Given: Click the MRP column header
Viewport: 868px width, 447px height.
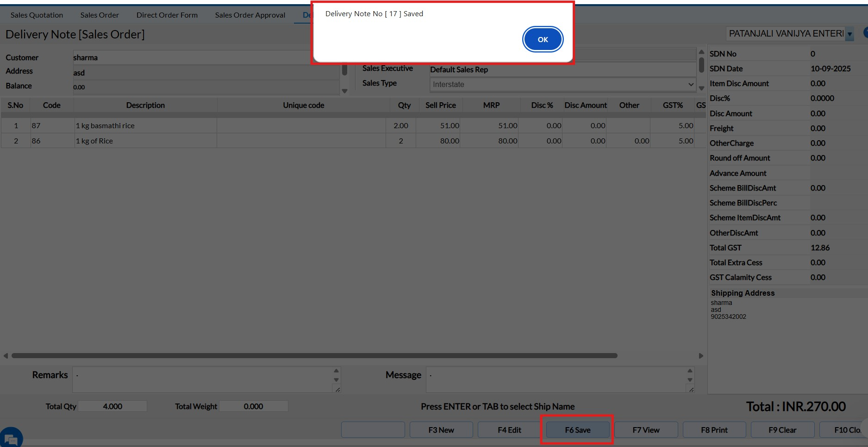Looking at the screenshot, I should [491, 105].
